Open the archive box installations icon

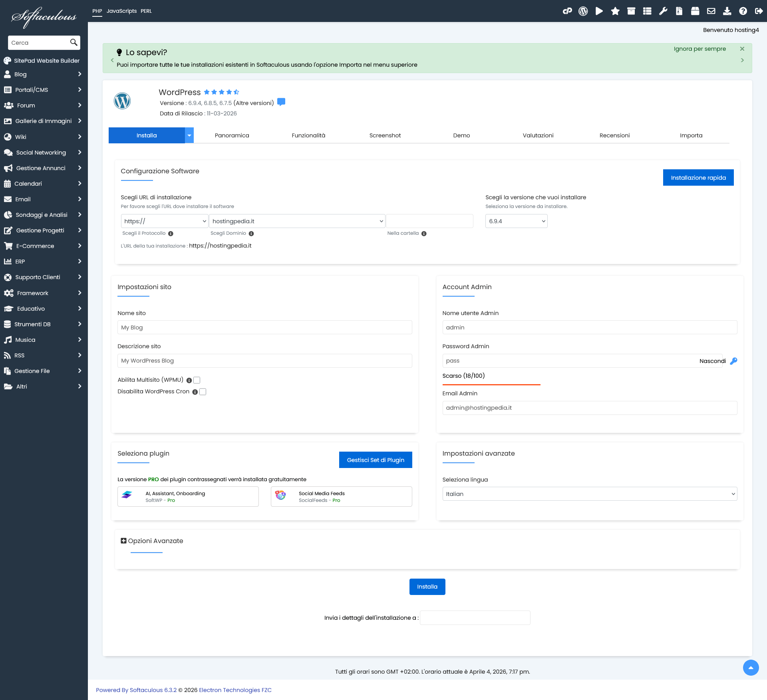tap(631, 11)
